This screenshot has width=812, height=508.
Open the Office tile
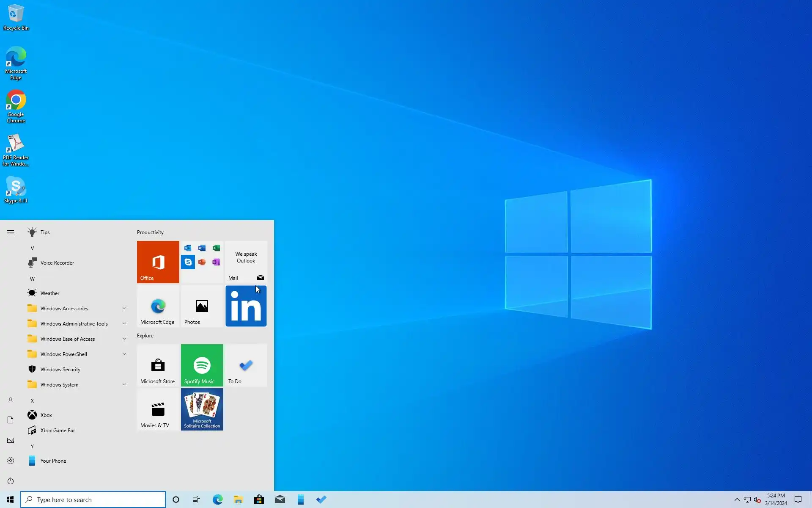pyautogui.click(x=158, y=262)
